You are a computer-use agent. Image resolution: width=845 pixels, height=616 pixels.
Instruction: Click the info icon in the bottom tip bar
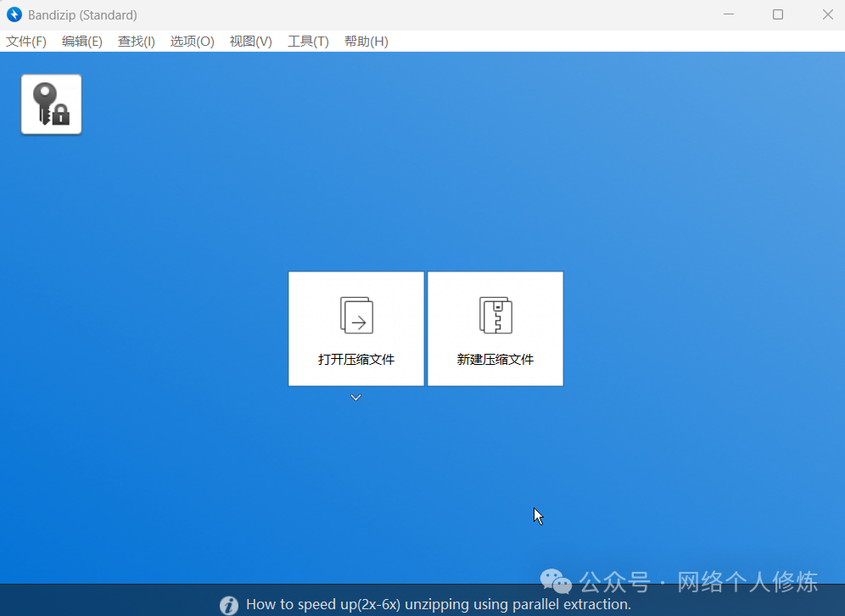[x=228, y=604]
